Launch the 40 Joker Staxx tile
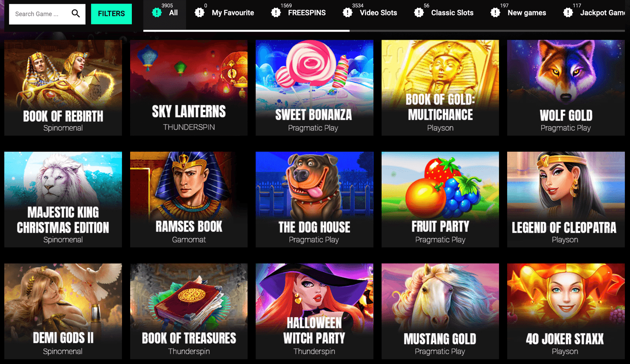Screen dimensions: 630x364 pos(566,311)
